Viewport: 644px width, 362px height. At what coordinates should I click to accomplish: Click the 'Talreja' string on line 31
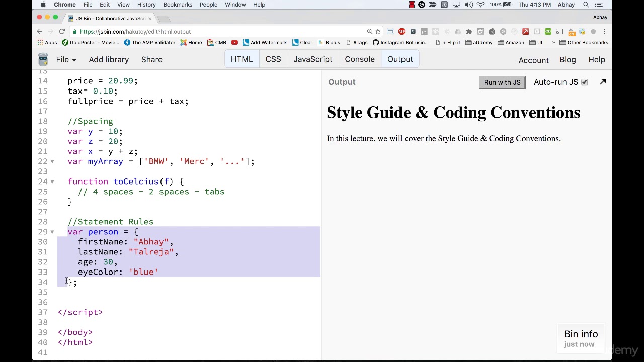point(151,252)
